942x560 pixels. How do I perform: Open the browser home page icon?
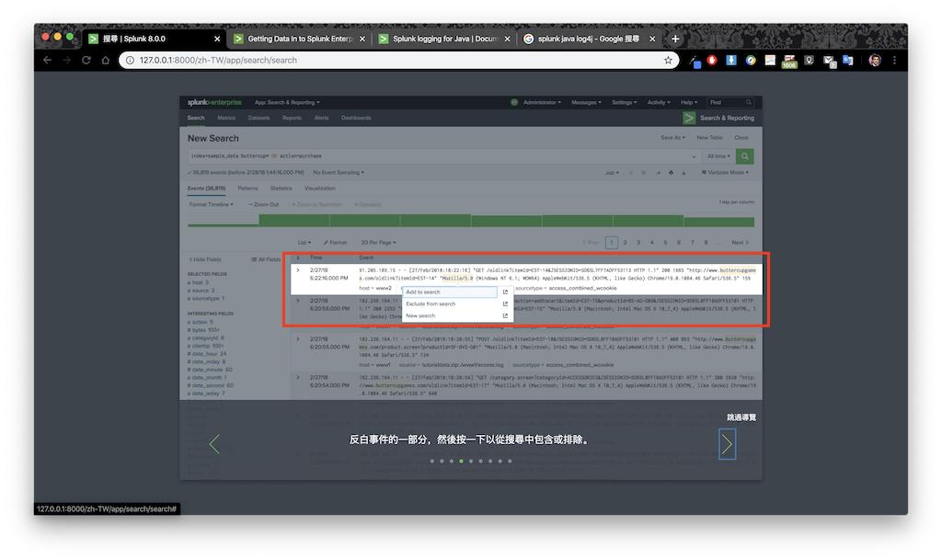pyautogui.click(x=106, y=60)
